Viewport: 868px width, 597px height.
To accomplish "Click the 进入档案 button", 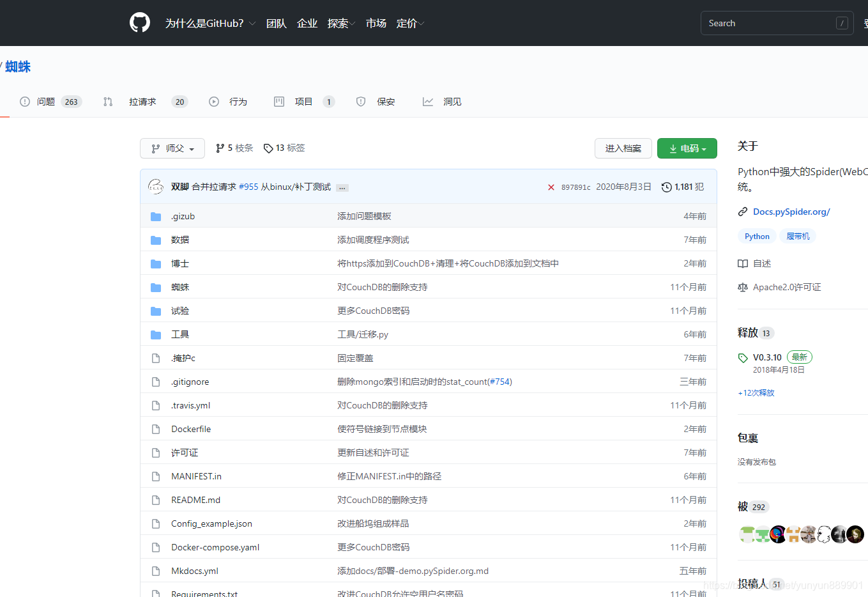I will [x=623, y=148].
